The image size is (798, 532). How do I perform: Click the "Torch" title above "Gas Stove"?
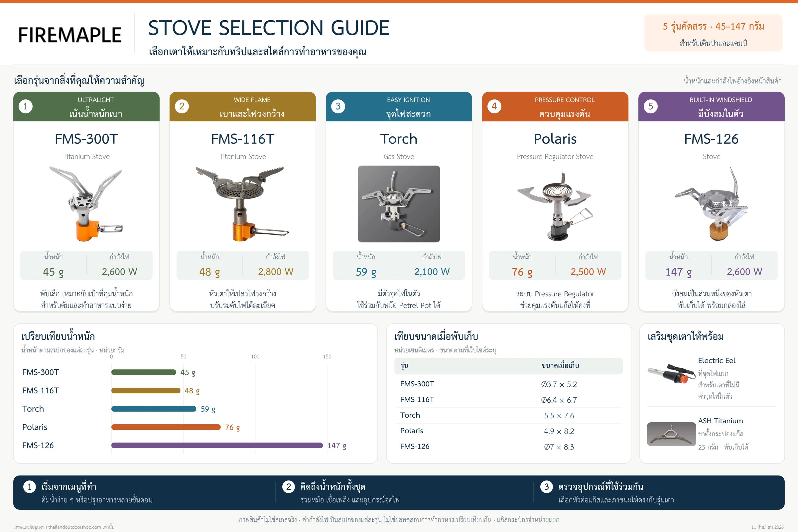coord(399,139)
